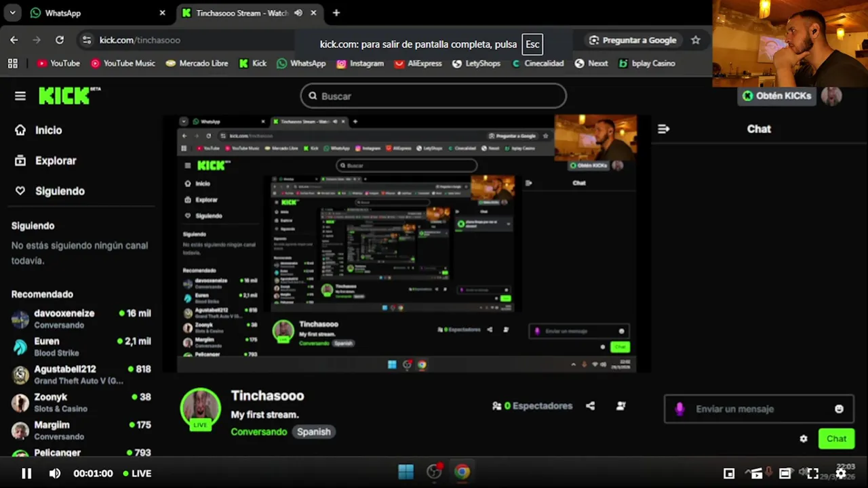Go back with the browser arrow
868x488 pixels.
click(x=14, y=40)
